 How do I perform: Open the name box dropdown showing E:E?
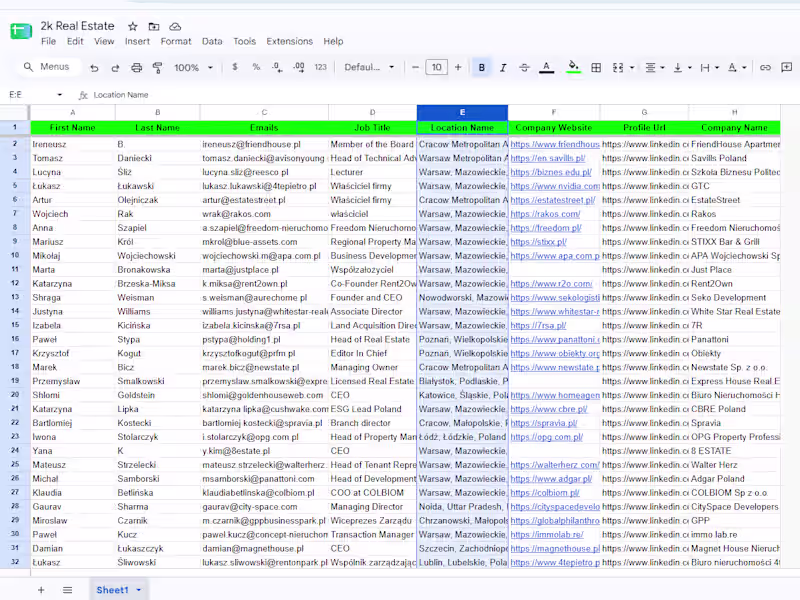point(59,95)
